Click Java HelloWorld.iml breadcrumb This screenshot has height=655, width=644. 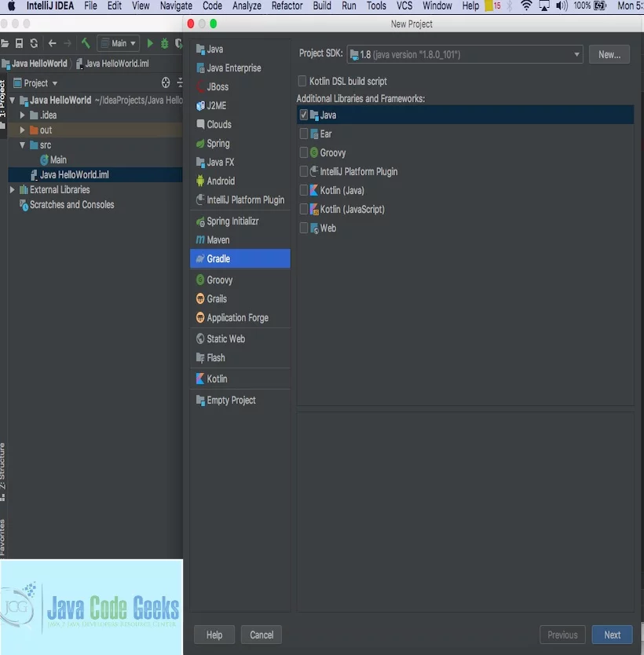[x=112, y=64]
